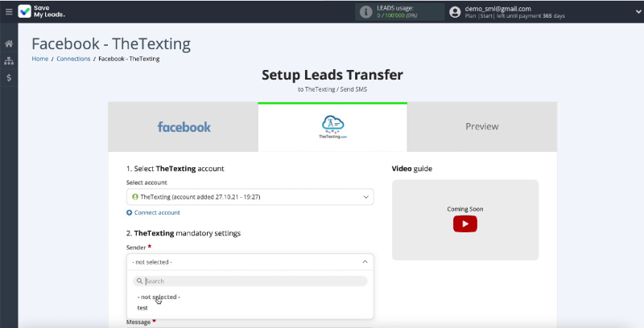Open the connections sitemap icon in the sidebar

click(9, 60)
